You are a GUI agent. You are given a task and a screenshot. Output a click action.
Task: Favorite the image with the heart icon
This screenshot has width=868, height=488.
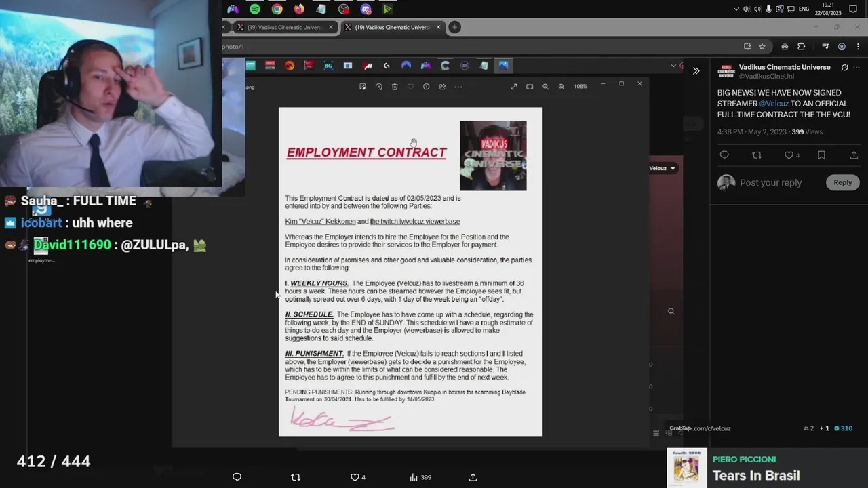(x=410, y=87)
